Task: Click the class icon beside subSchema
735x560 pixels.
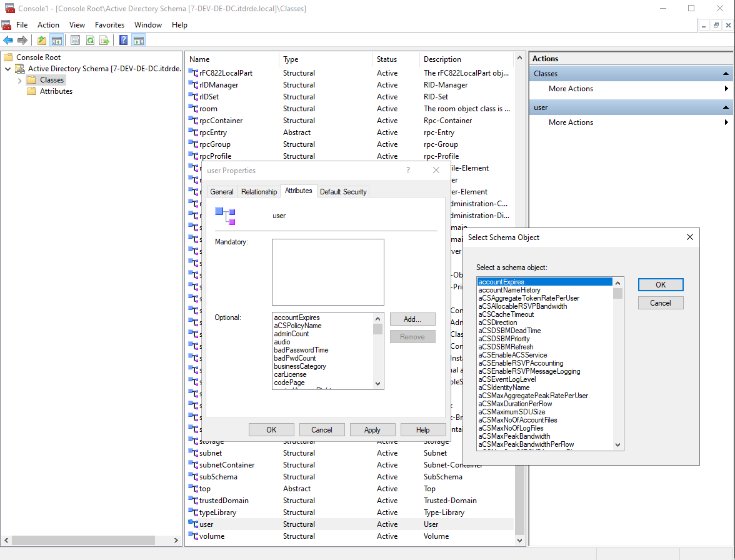Action: [193, 477]
